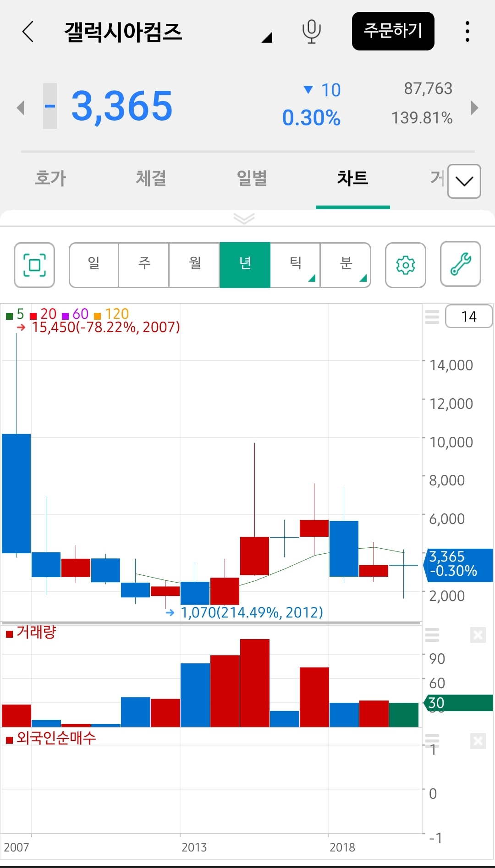This screenshot has height=868, width=495.
Task: Open foreign net buy panel menu handle
Action: point(432,740)
